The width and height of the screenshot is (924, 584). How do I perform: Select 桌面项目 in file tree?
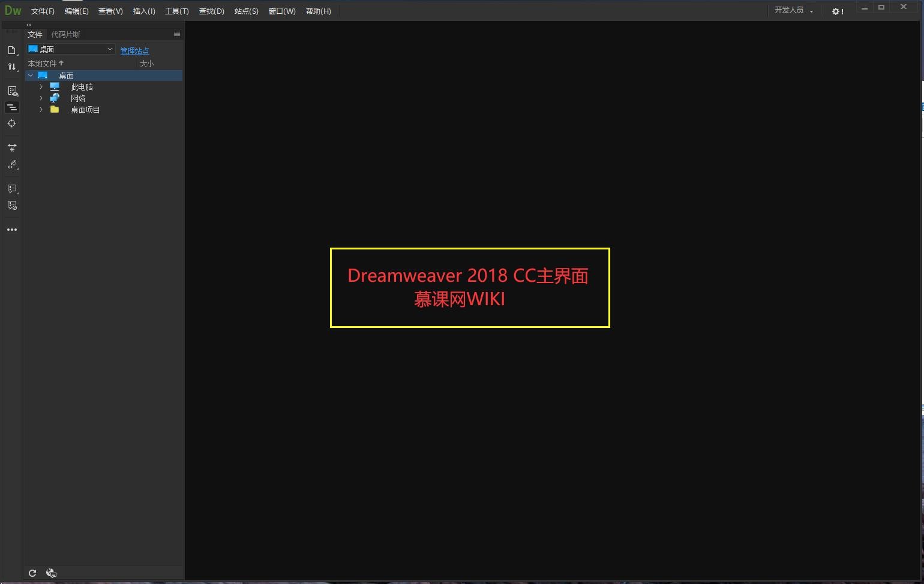(x=85, y=110)
